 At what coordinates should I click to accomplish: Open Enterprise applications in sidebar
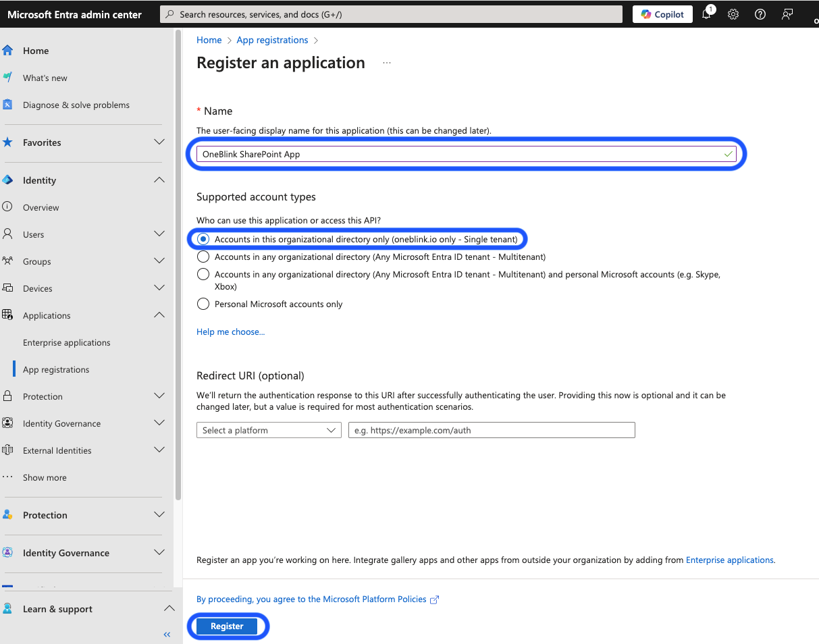pos(67,342)
